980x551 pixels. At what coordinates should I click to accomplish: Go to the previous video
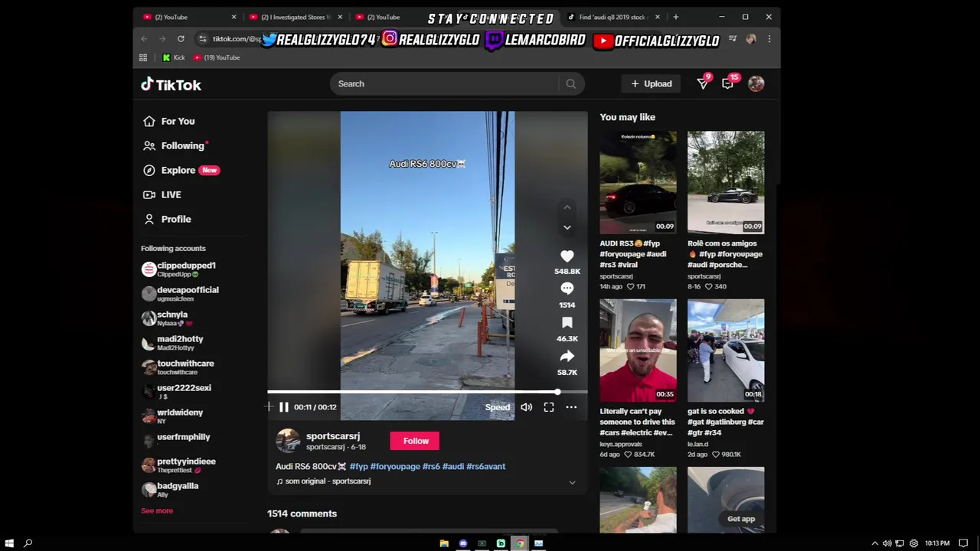pos(567,207)
